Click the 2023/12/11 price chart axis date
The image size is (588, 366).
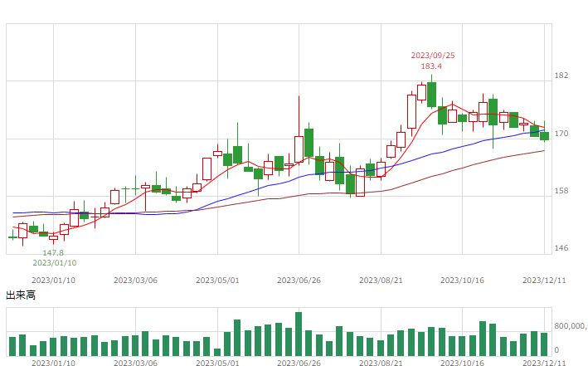click(544, 281)
